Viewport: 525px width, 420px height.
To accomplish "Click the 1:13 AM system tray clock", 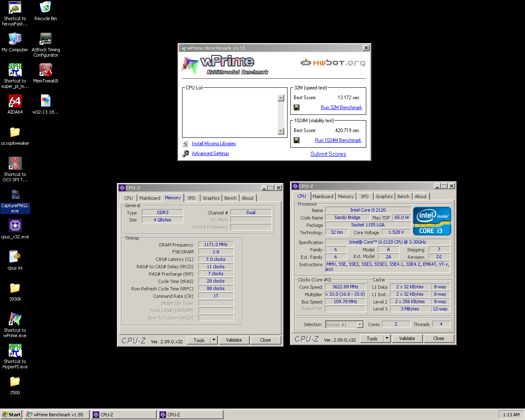I will (x=511, y=415).
